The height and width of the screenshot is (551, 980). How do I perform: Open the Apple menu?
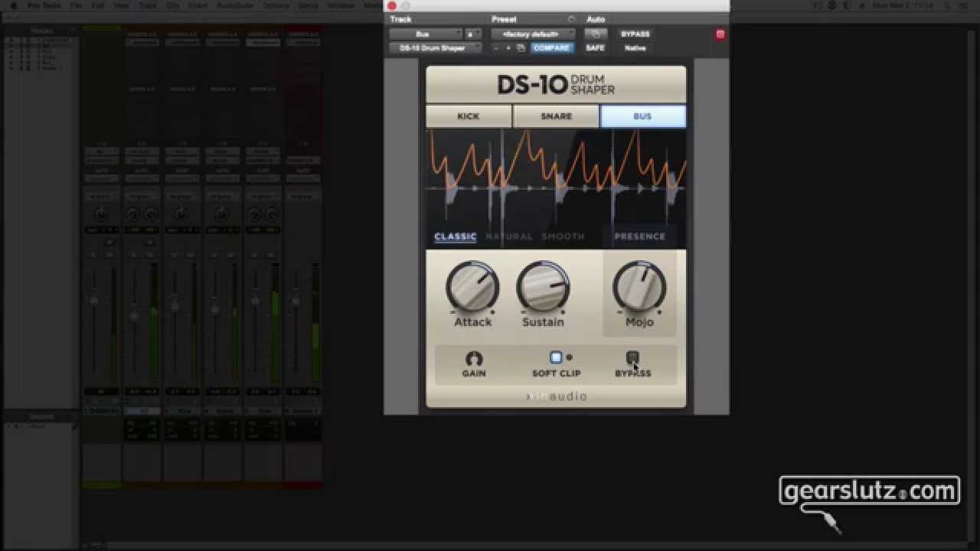[x=13, y=5]
